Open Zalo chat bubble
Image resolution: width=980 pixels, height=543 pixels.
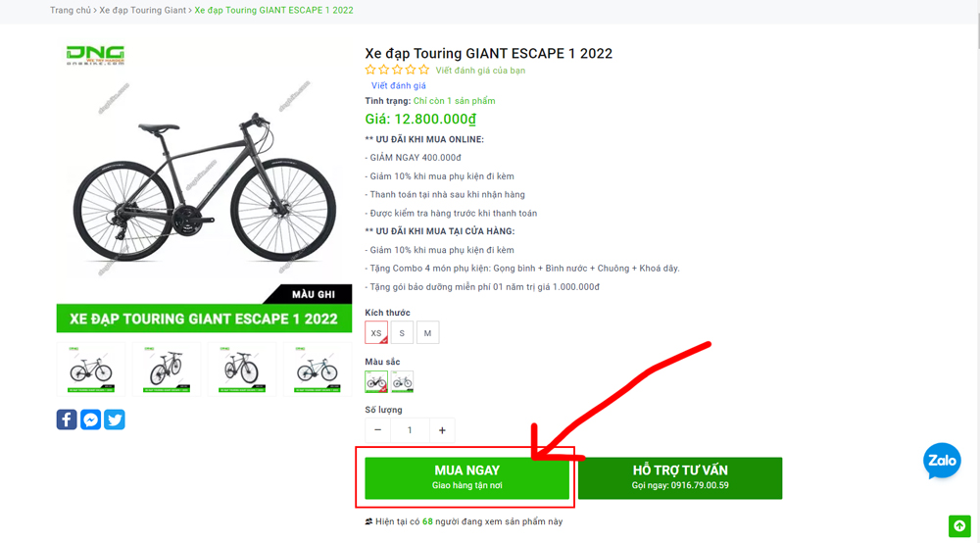[942, 461]
